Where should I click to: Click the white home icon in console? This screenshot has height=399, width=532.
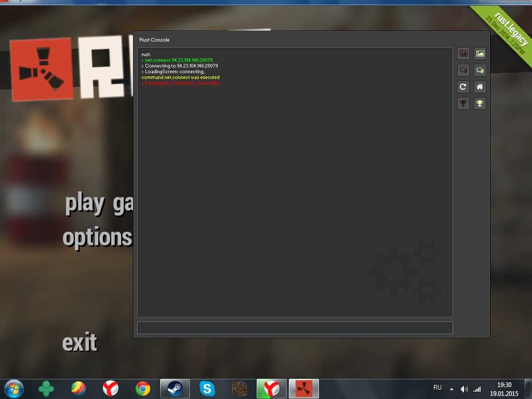pyautogui.click(x=480, y=87)
